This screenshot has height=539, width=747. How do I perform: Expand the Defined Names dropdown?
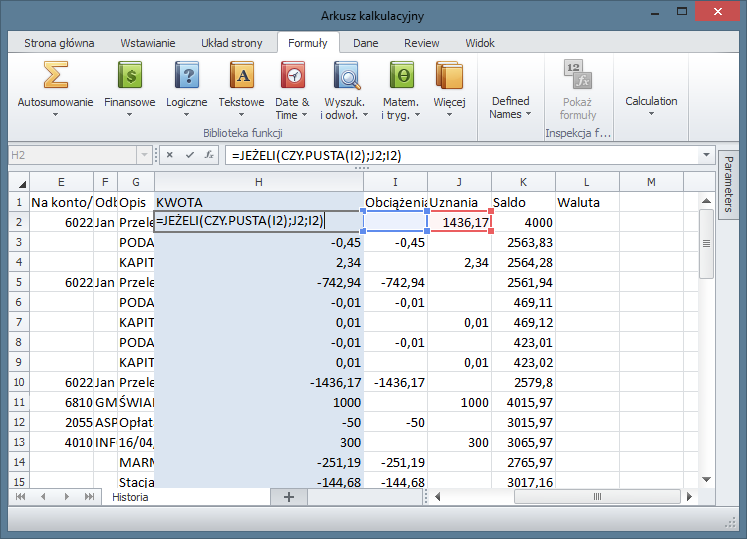510,107
